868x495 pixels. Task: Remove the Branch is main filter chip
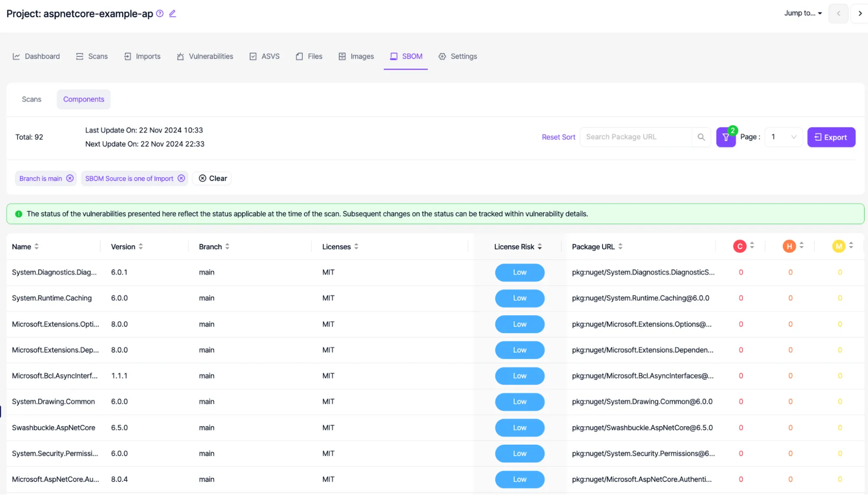point(70,178)
